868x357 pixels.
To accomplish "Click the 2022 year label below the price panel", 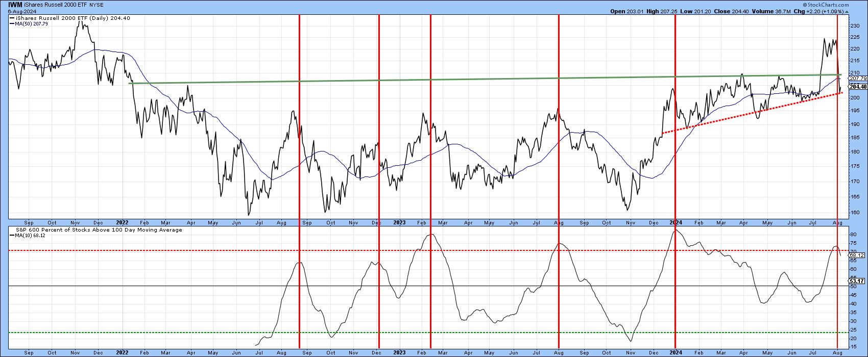I will (x=122, y=222).
